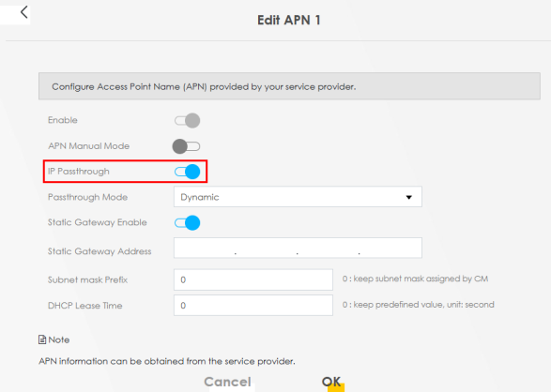Image resolution: width=551 pixels, height=392 pixels.
Task: Click the Passthrough Mode label
Action: tap(87, 197)
